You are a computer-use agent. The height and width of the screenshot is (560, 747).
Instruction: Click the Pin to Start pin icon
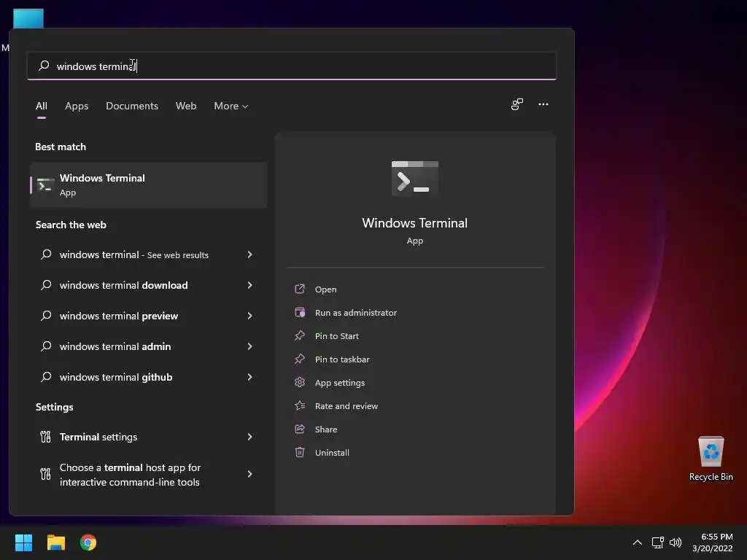pos(300,335)
